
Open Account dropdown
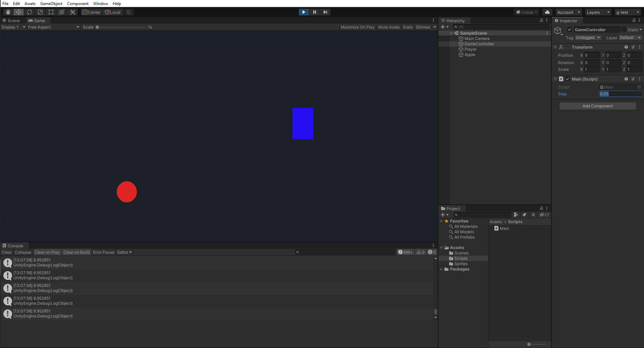(569, 12)
